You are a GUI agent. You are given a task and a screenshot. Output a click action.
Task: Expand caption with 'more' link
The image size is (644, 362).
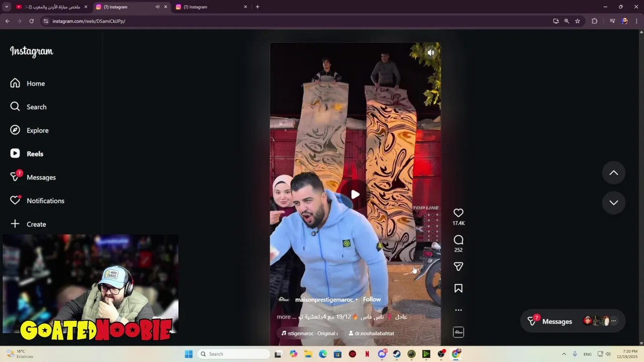[284, 317]
